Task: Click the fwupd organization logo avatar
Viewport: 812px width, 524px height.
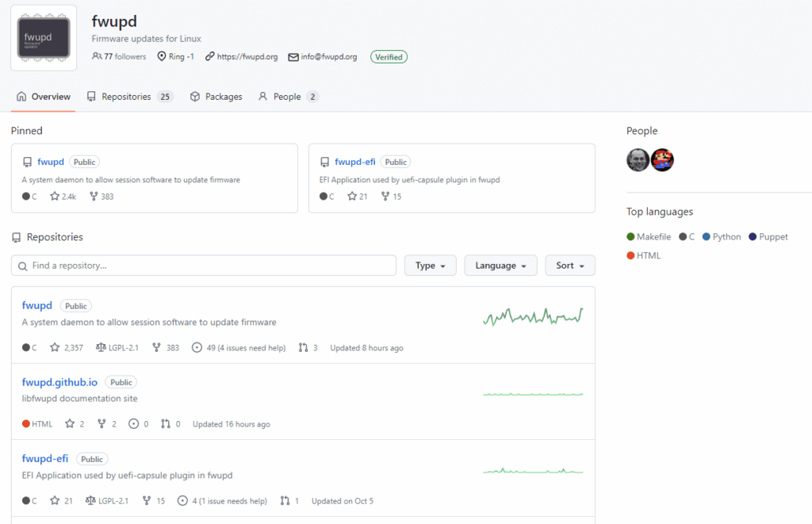Action: click(44, 38)
